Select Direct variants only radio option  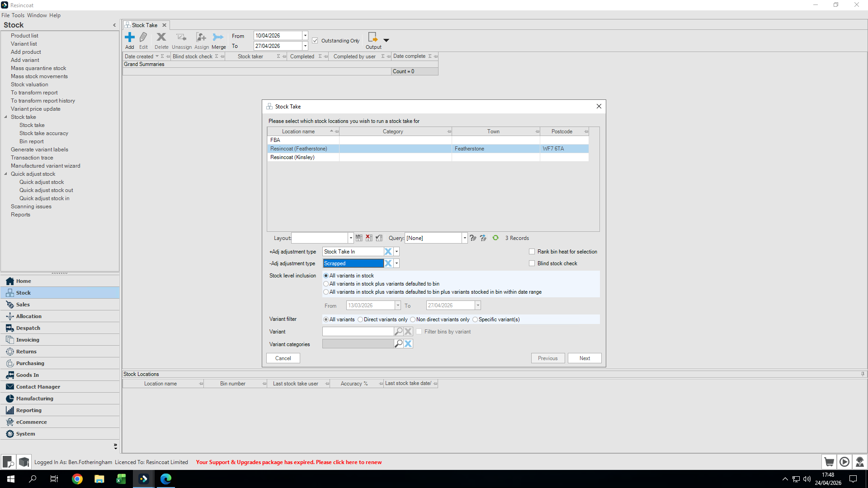pyautogui.click(x=360, y=319)
